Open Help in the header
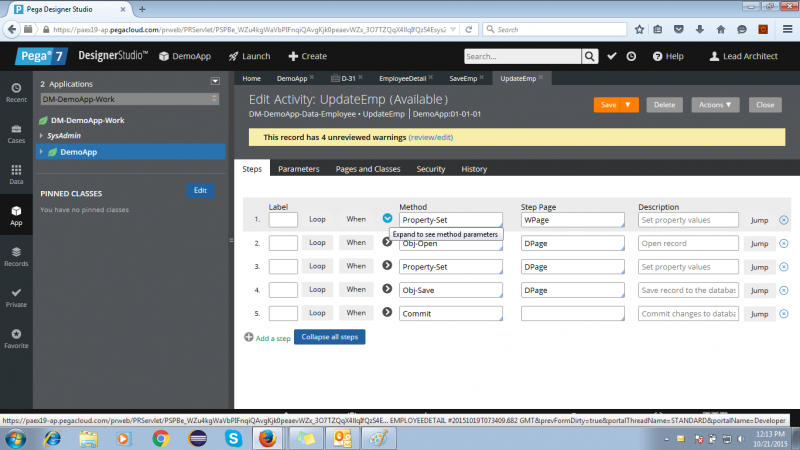The height and width of the screenshot is (450, 800). (x=668, y=56)
